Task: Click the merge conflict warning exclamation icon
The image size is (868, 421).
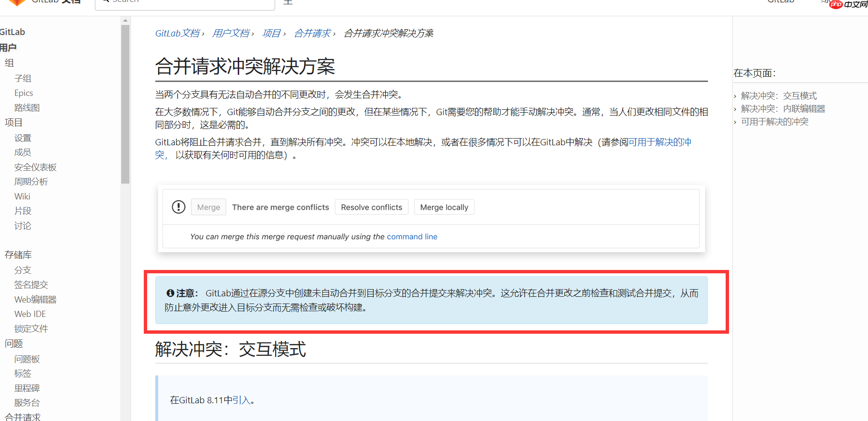Action: pyautogui.click(x=178, y=207)
